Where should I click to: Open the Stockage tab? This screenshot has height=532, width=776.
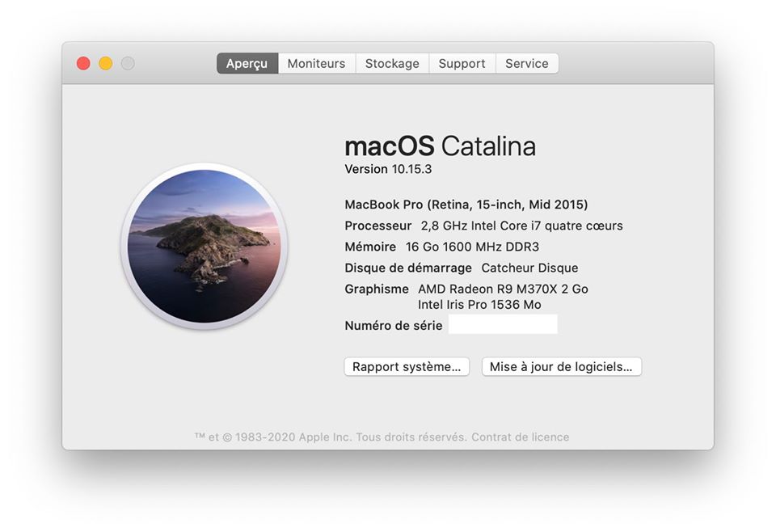tap(393, 63)
